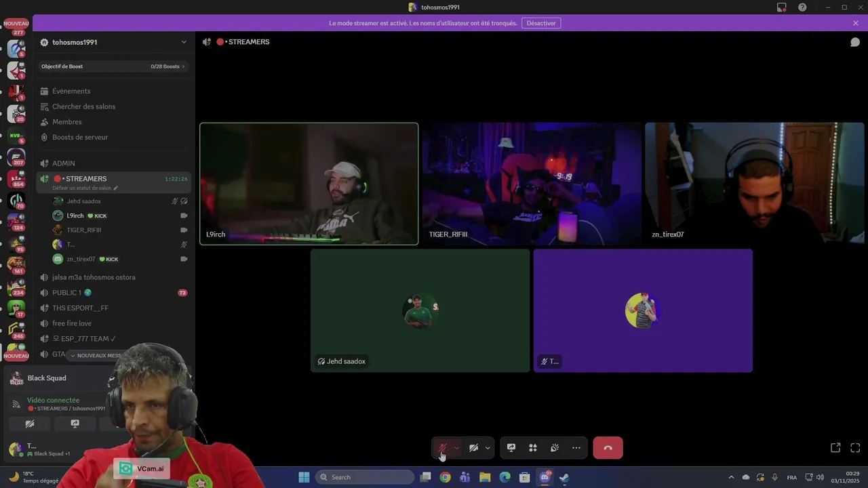Focus TIGER_RIFIII video tile
868x488 pixels.
click(532, 184)
